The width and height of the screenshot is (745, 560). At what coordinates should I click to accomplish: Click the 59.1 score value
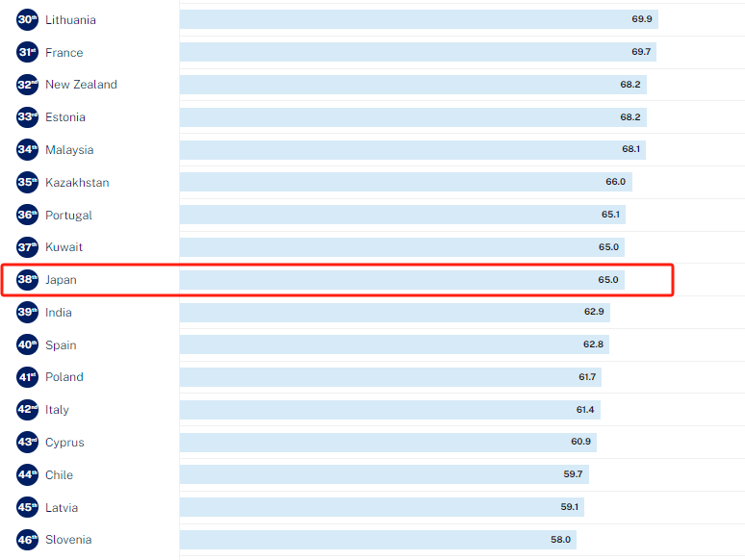click(570, 507)
